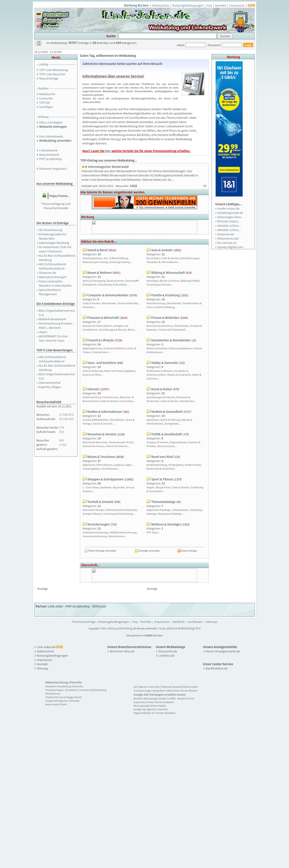The width and height of the screenshot is (289, 868).
Task: Click the search text input field
Action: coord(167,36)
